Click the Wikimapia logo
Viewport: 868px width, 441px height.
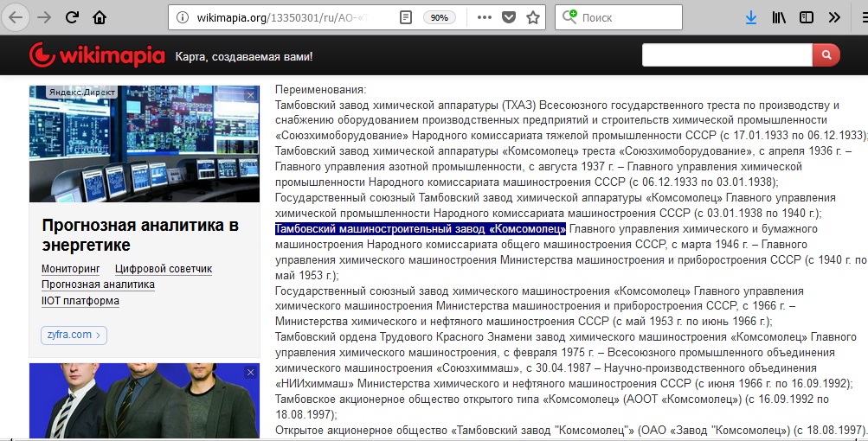point(97,56)
